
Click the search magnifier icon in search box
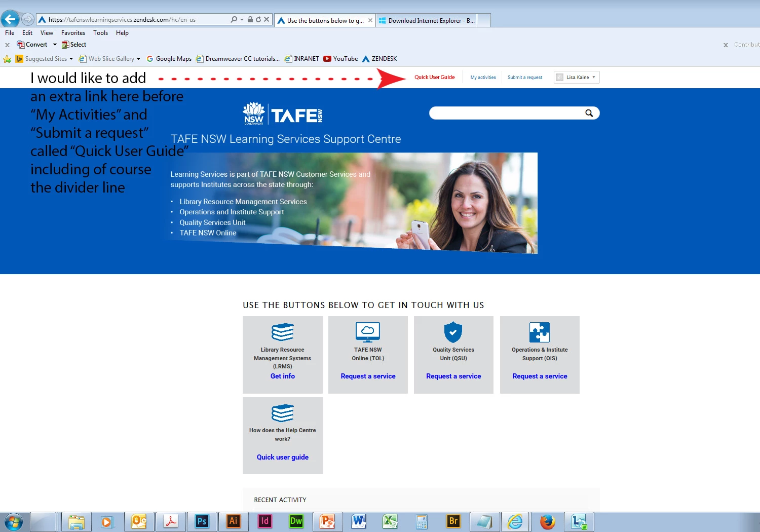coord(589,113)
